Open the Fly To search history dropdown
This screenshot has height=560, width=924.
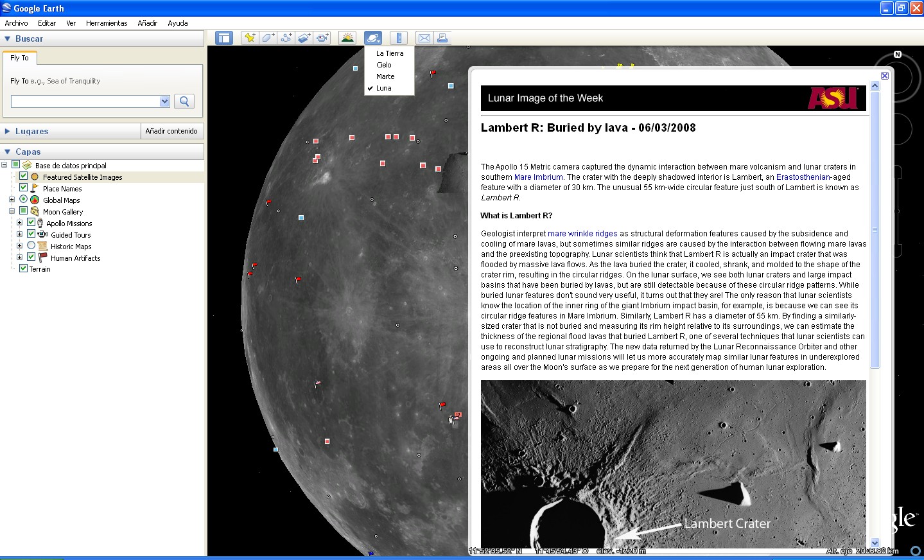[x=164, y=101]
